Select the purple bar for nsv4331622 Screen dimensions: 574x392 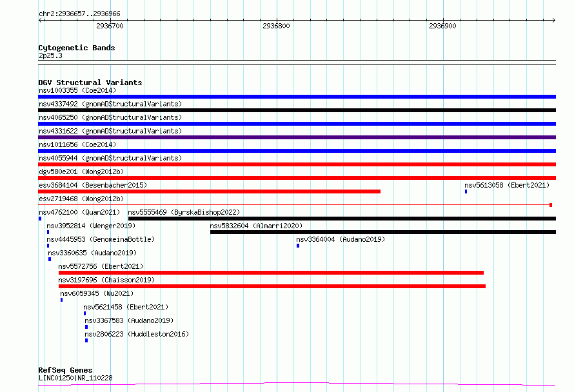tap(297, 137)
